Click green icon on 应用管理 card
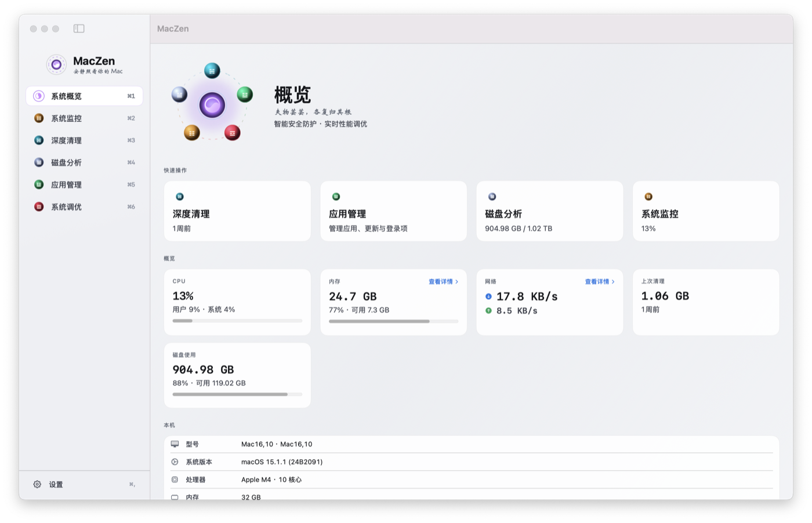 pyautogui.click(x=336, y=197)
